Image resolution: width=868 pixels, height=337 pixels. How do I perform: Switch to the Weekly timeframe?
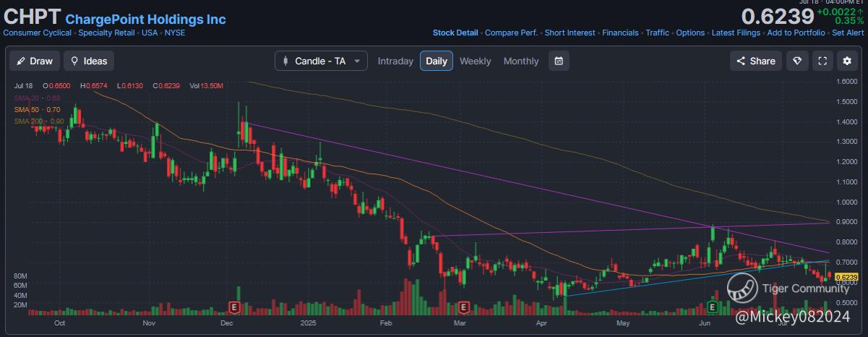tap(476, 61)
